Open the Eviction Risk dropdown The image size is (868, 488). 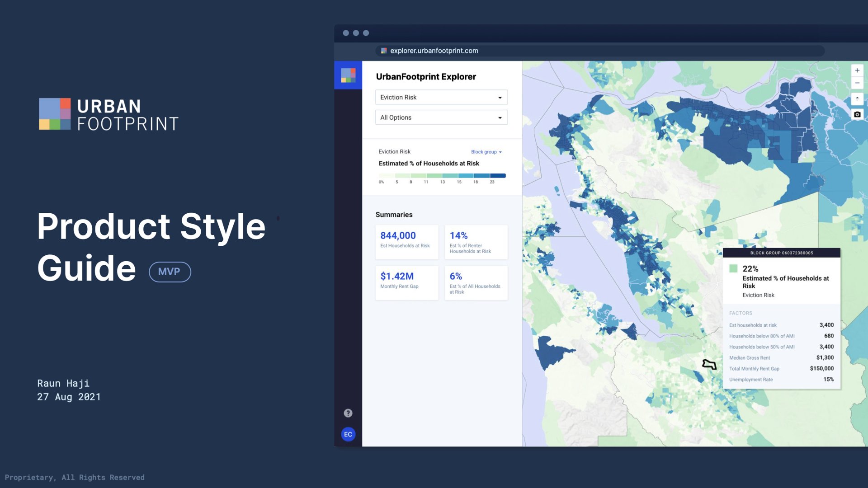pos(441,97)
